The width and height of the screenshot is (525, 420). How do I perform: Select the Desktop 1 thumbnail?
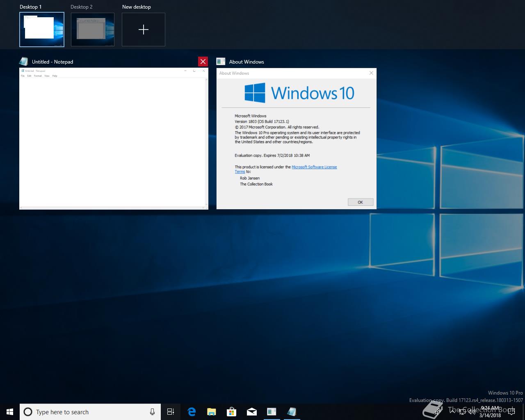click(x=42, y=30)
